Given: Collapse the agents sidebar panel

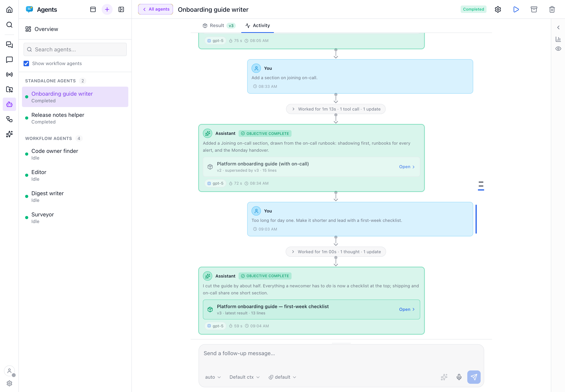Looking at the screenshot, I should click(x=121, y=9).
